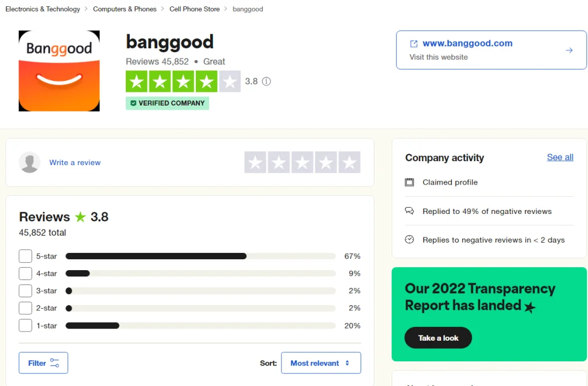588x386 pixels.
Task: Click the info icon beside the 3.8 rating
Action: [x=266, y=81]
